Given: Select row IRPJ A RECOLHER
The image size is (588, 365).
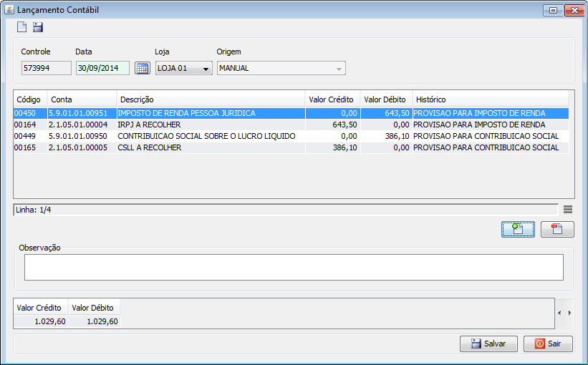Looking at the screenshot, I should coord(291,125).
